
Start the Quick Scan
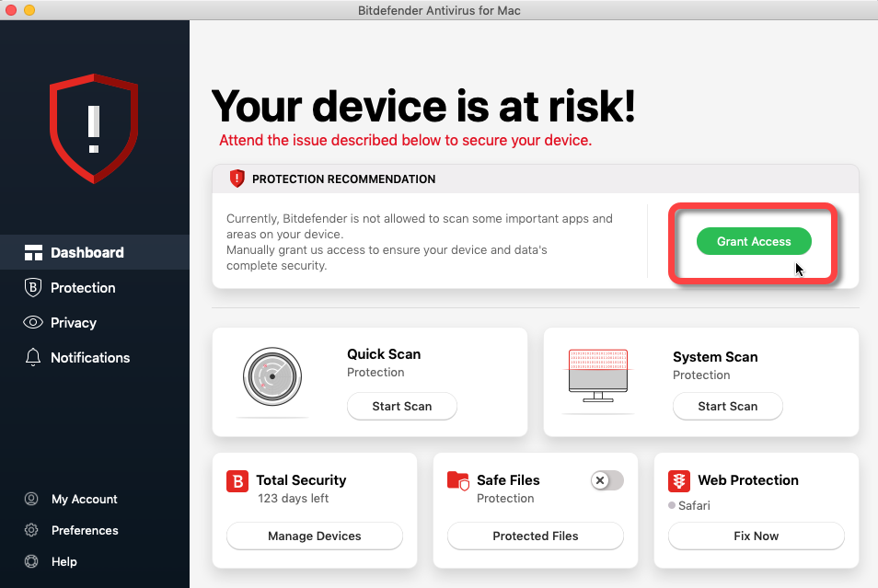pos(402,406)
